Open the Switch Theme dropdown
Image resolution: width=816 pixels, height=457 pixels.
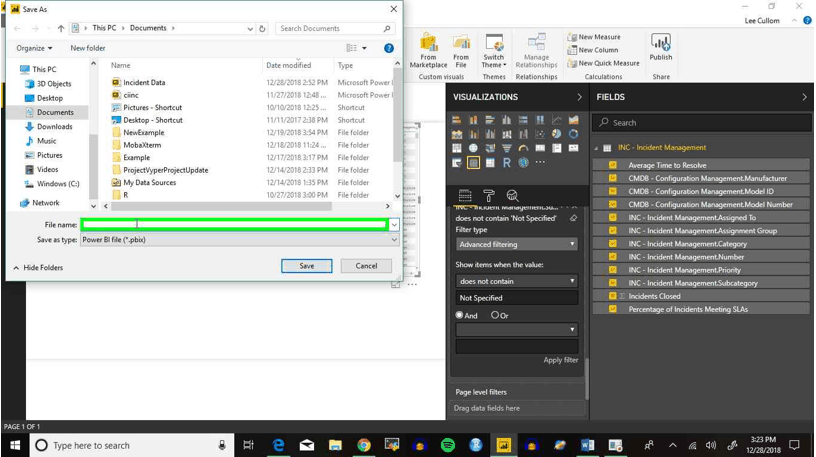pyautogui.click(x=494, y=51)
